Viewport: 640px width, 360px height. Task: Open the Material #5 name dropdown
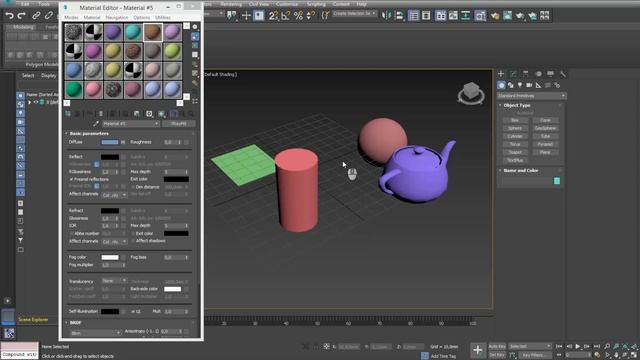(x=131, y=123)
